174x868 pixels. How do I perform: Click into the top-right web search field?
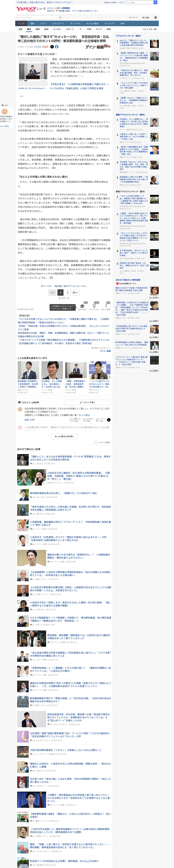[139, 2]
